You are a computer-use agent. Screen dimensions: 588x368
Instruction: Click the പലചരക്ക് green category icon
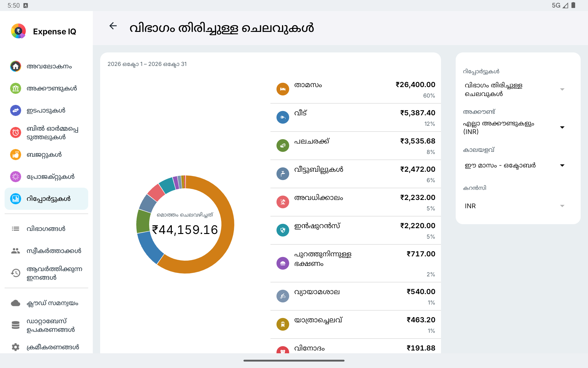(283, 146)
